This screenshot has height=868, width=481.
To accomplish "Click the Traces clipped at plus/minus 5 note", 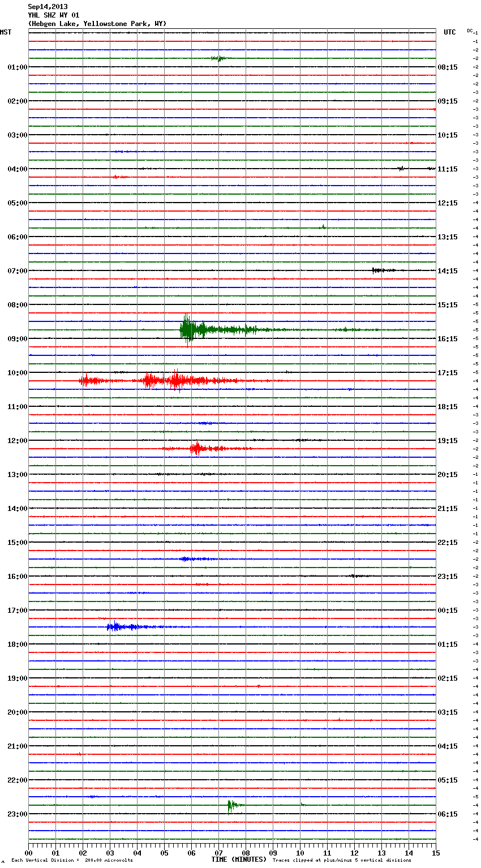I will tap(342, 861).
